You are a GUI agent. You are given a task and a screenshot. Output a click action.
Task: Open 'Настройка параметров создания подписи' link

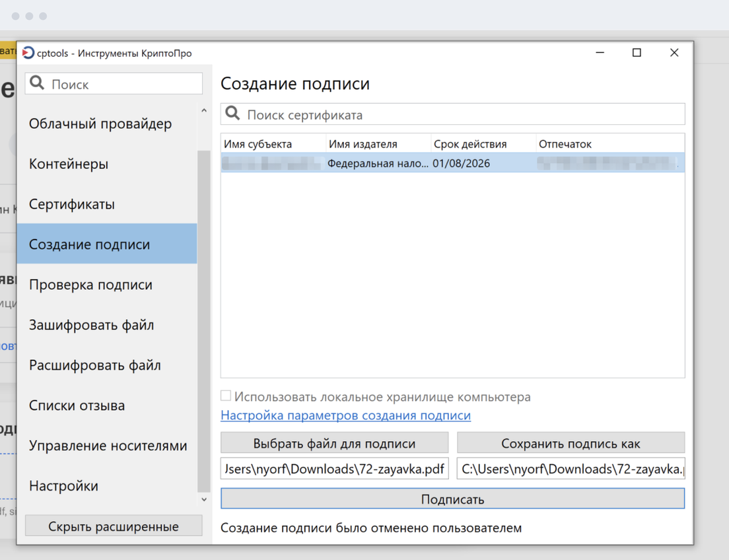coord(345,415)
